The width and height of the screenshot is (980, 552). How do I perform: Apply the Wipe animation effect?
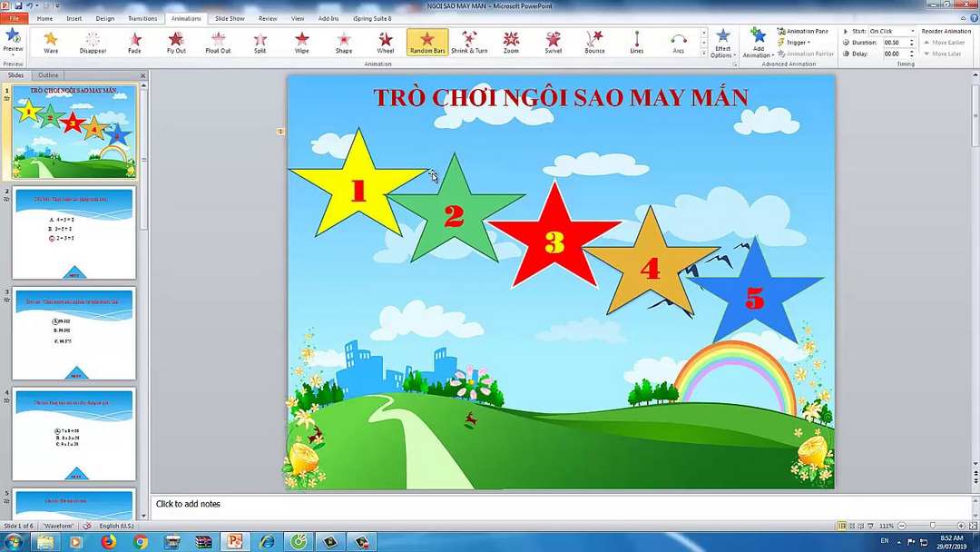tap(302, 43)
